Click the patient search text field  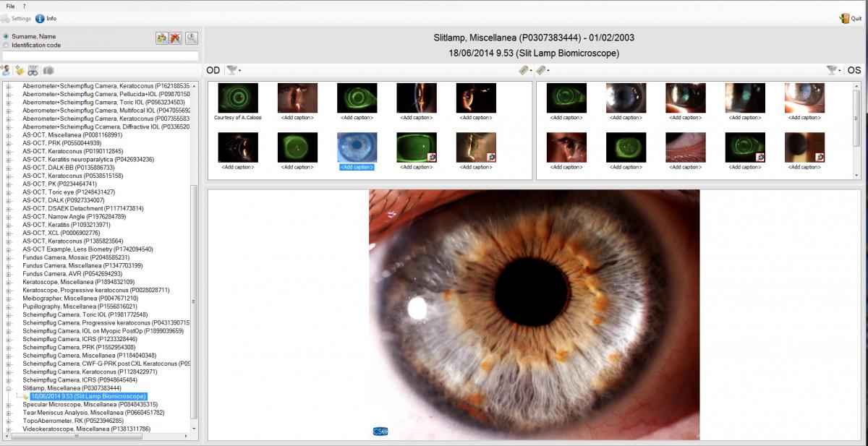pyautogui.click(x=101, y=56)
